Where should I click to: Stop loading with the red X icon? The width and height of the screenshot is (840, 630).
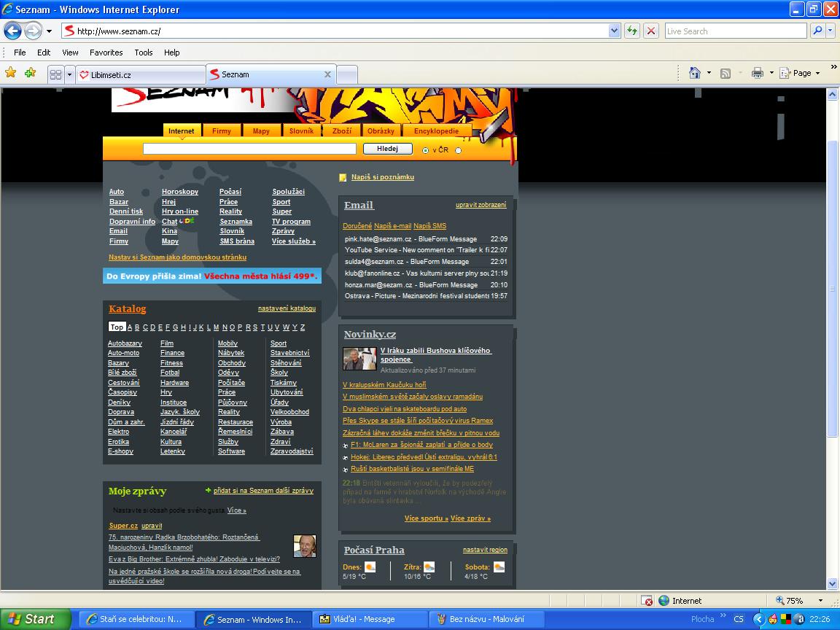coord(651,31)
